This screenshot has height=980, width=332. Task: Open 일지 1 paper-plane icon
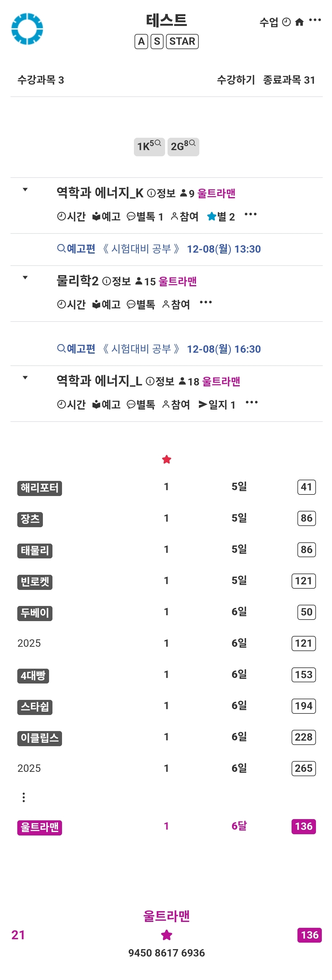[203, 404]
